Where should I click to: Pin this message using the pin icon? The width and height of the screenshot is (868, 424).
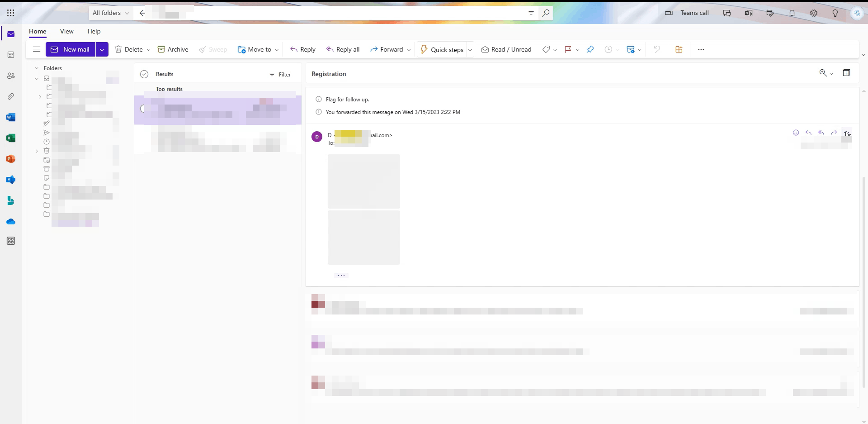point(590,49)
